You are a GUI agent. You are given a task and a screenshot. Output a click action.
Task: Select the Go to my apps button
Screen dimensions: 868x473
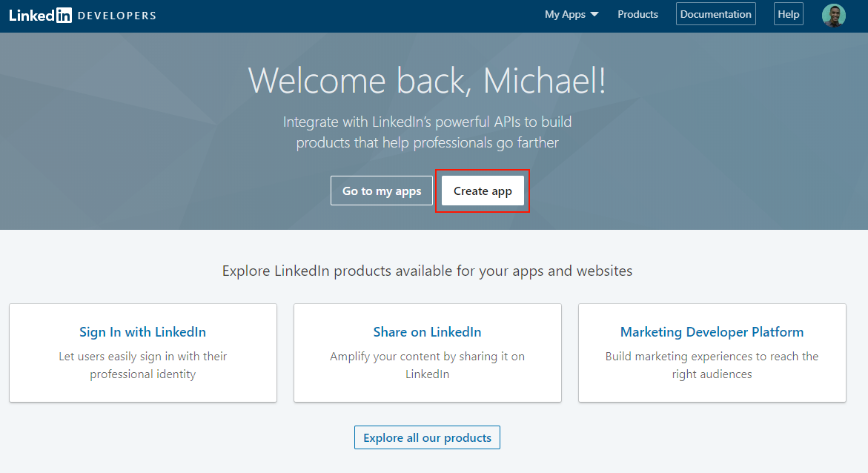coord(382,191)
